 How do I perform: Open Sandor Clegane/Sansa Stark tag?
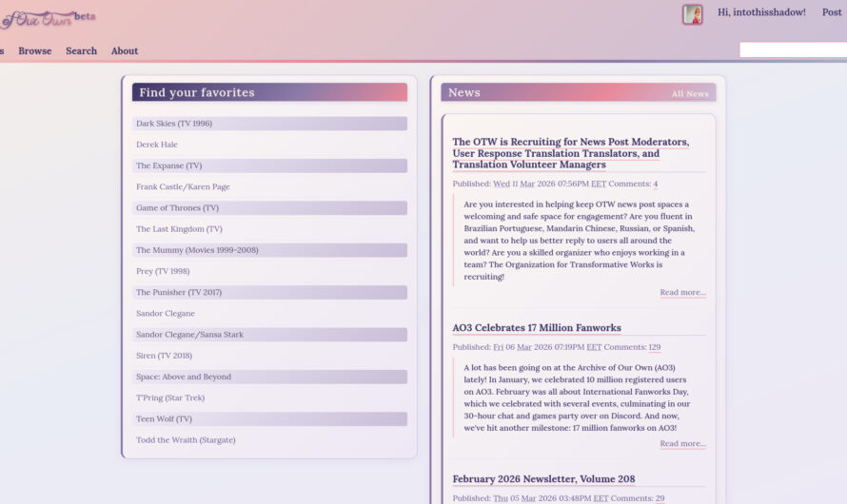tap(189, 335)
